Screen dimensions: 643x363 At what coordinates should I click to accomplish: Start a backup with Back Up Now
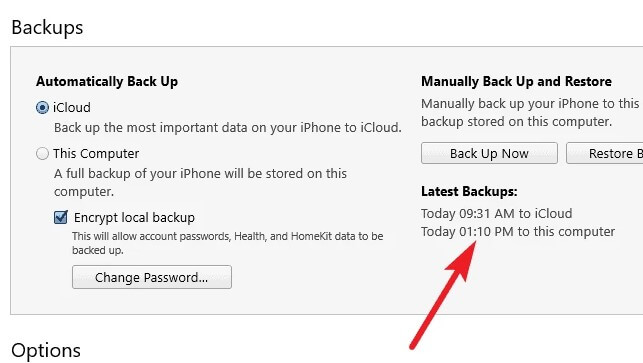pos(489,153)
